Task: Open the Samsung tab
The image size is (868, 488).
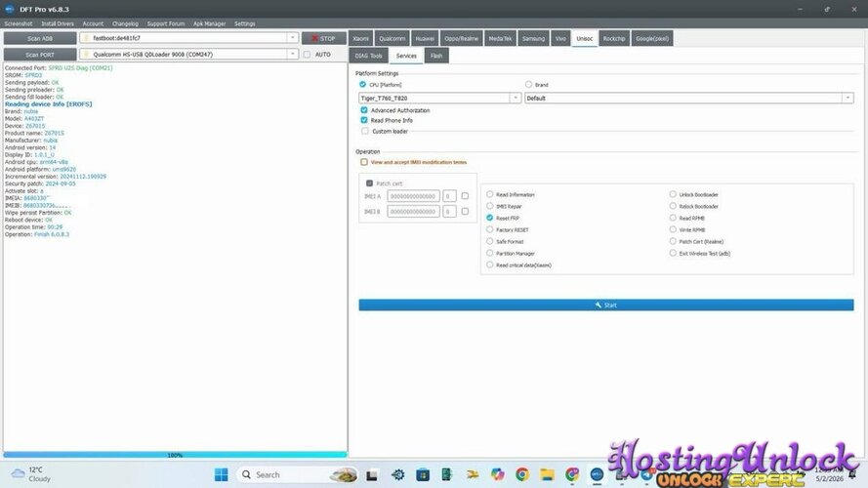Action: [x=534, y=38]
